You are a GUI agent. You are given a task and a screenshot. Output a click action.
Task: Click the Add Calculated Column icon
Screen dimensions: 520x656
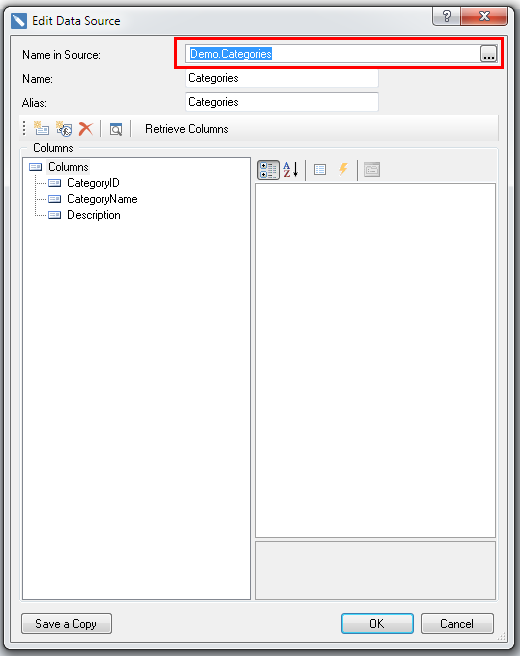pyautogui.click(x=64, y=128)
